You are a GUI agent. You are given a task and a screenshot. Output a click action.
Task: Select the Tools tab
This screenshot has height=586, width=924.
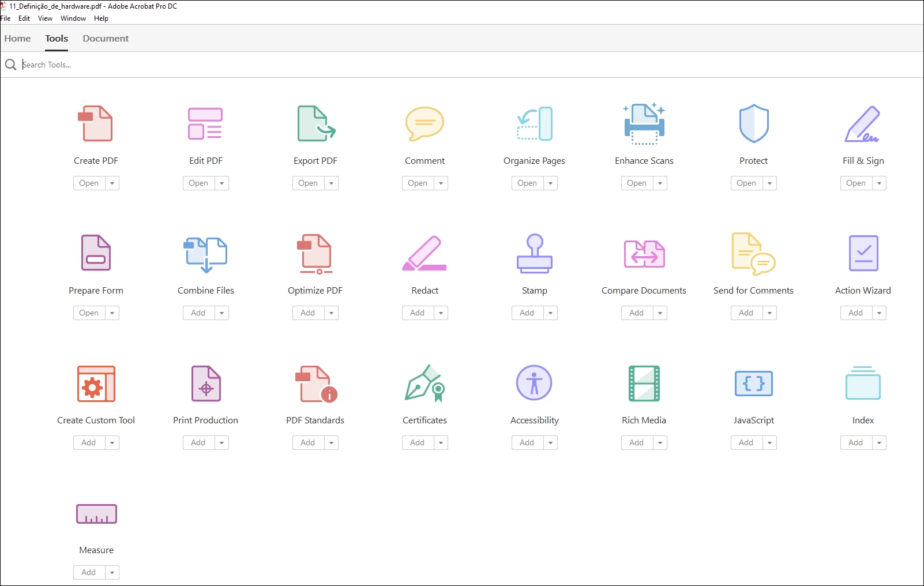(57, 39)
